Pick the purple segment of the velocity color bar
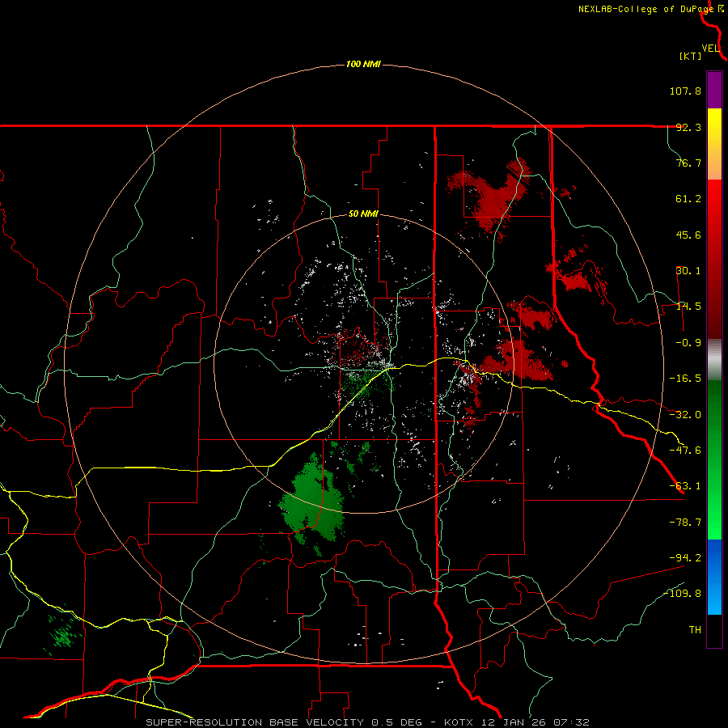Screen dimensions: 728x728 point(714,90)
